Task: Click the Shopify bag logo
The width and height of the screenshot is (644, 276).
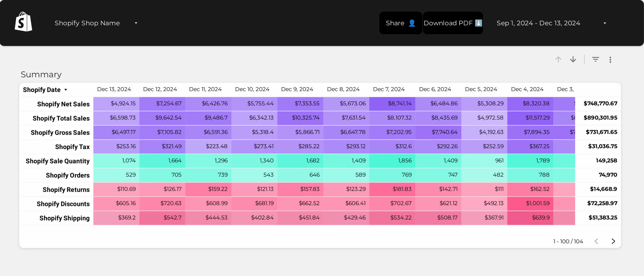Action: 23,22
